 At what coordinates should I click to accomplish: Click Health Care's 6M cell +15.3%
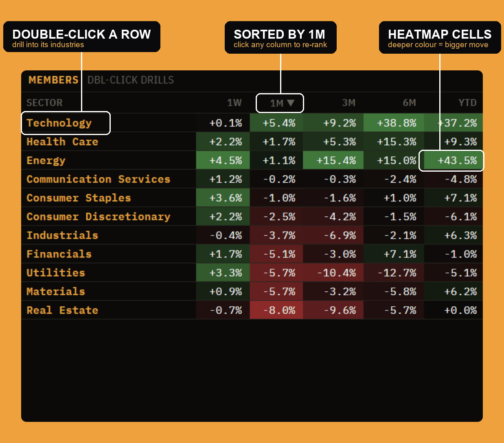pyautogui.click(x=394, y=142)
